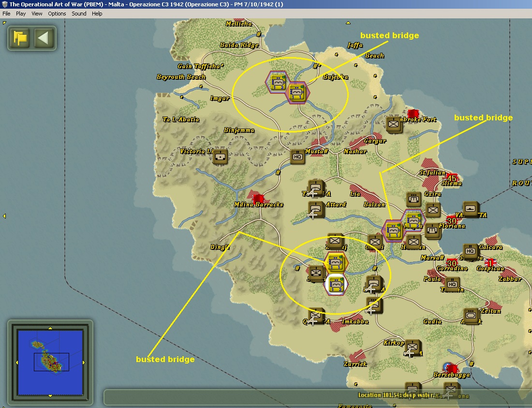This screenshot has width=532, height=408.
Task: Click the red marker at Berzebugga
Action: pyautogui.click(x=452, y=368)
